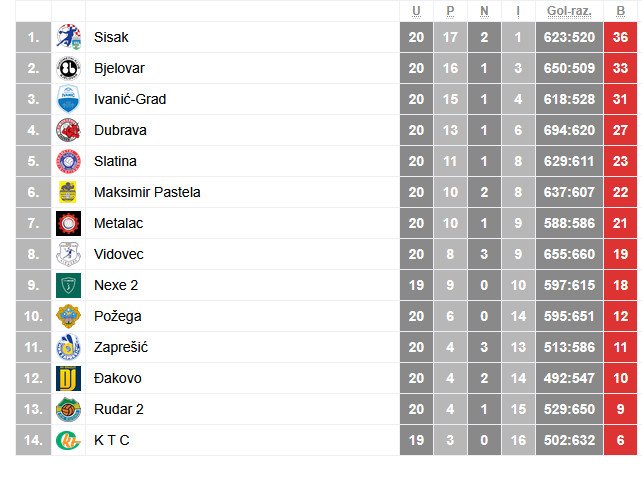642x478 pixels.
Task: Open the Rudar 2 team link
Action: pyautogui.click(x=119, y=409)
